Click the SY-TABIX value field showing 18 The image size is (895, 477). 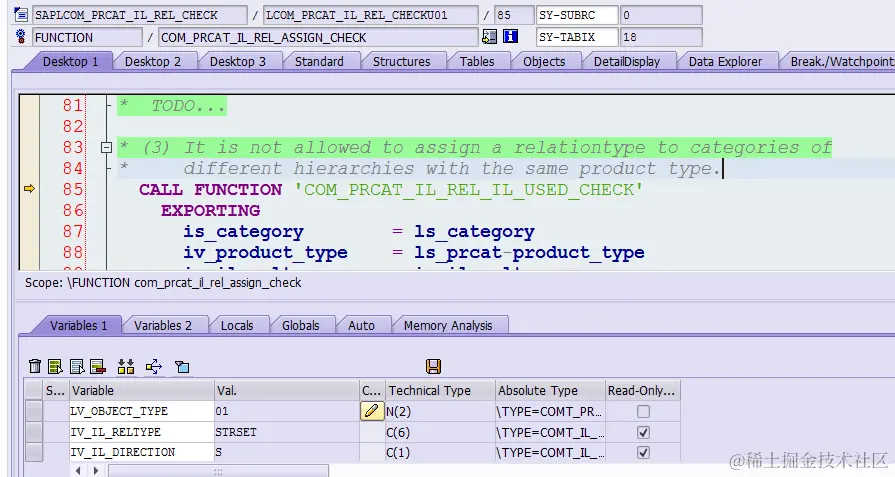click(661, 37)
